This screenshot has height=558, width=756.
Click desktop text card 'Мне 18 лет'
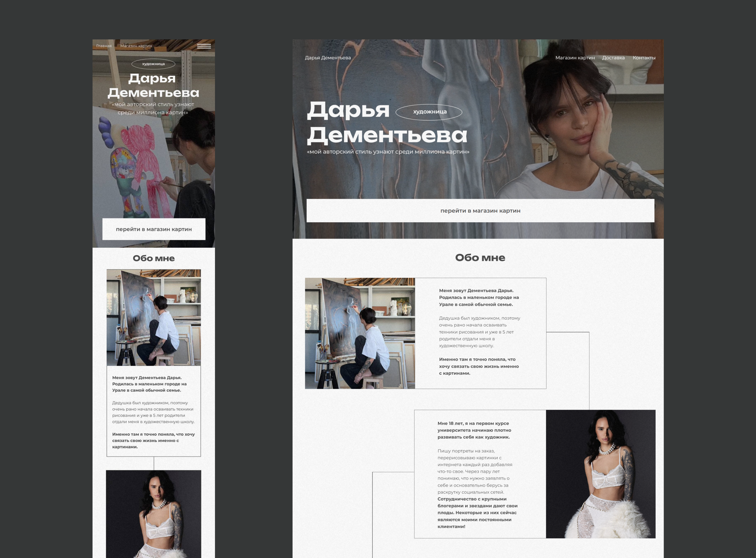click(480, 474)
